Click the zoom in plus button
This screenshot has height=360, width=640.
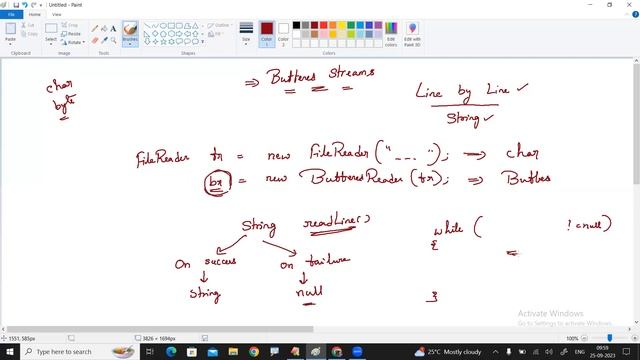point(635,338)
